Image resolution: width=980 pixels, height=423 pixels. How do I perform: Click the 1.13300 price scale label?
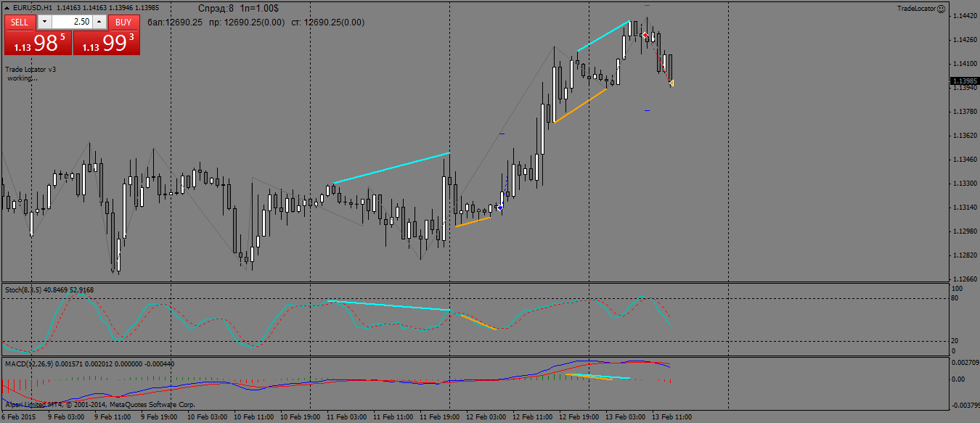(964, 184)
